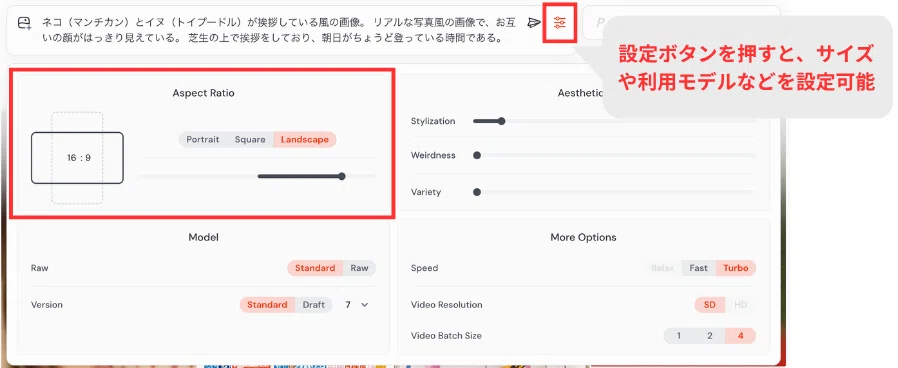Set video batch size to 4
This screenshot has height=368, width=898.
(741, 336)
